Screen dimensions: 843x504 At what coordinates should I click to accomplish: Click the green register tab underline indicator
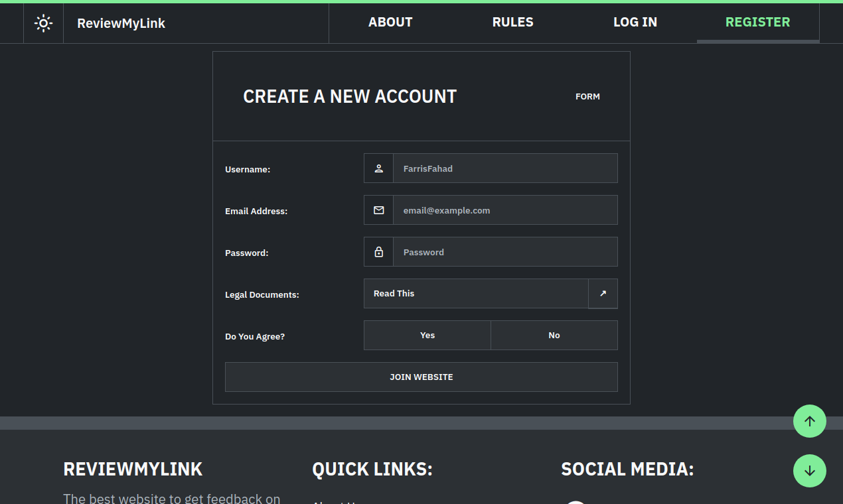[x=757, y=42]
